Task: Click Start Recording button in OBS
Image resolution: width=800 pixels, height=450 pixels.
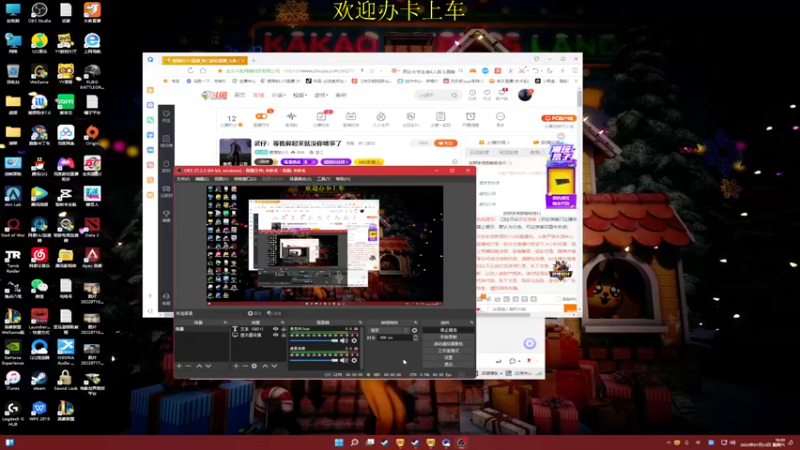Action: 448,337
